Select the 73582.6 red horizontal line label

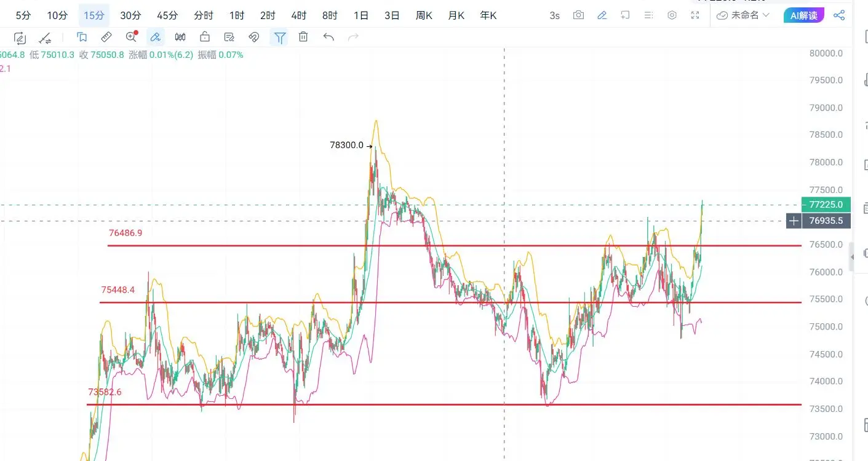tap(105, 392)
